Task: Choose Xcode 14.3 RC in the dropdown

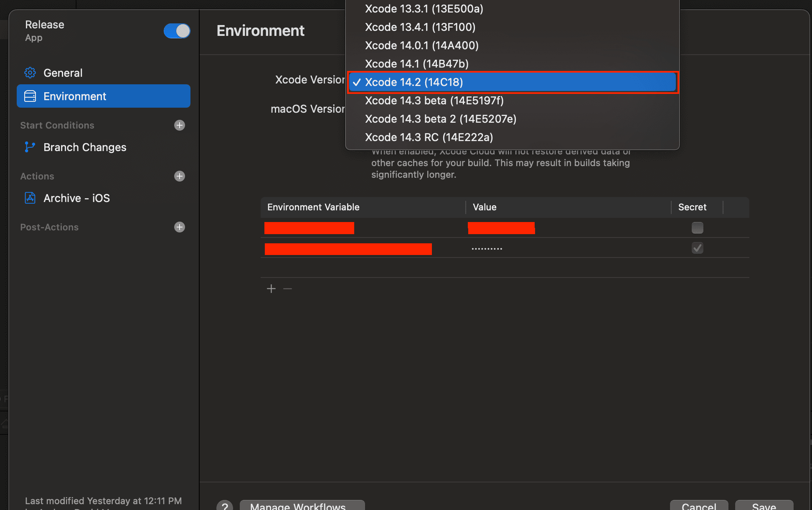Action: click(x=429, y=137)
